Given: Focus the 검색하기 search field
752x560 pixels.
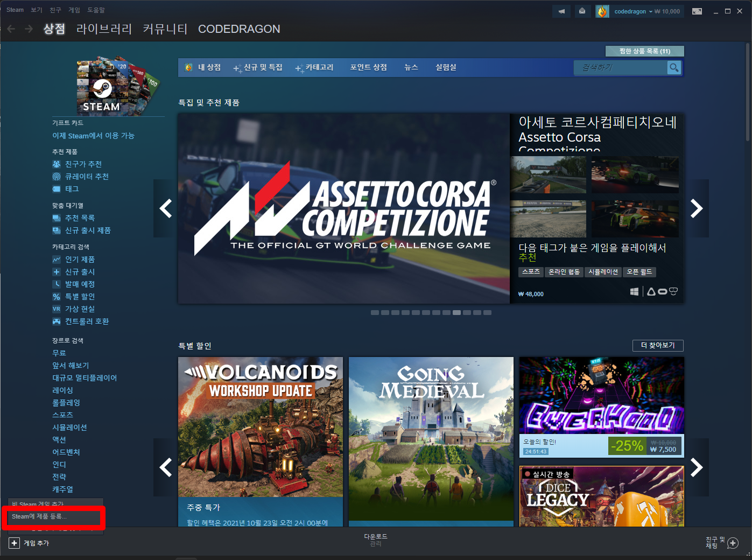Looking at the screenshot, I should [x=621, y=67].
